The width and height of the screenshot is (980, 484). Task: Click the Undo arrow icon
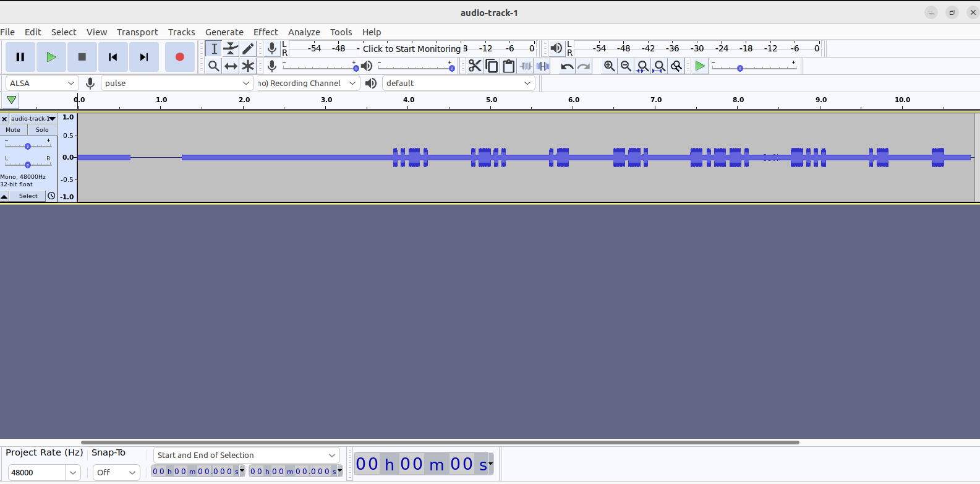(x=566, y=66)
